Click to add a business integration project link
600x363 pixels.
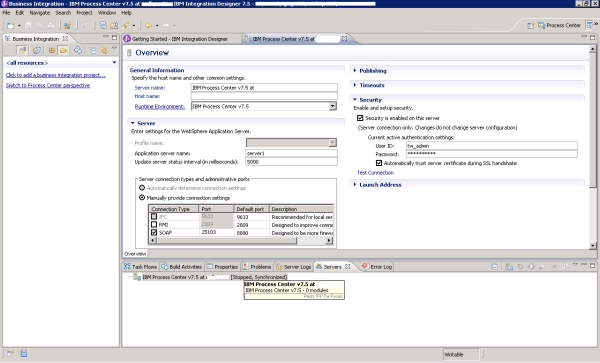pos(55,75)
